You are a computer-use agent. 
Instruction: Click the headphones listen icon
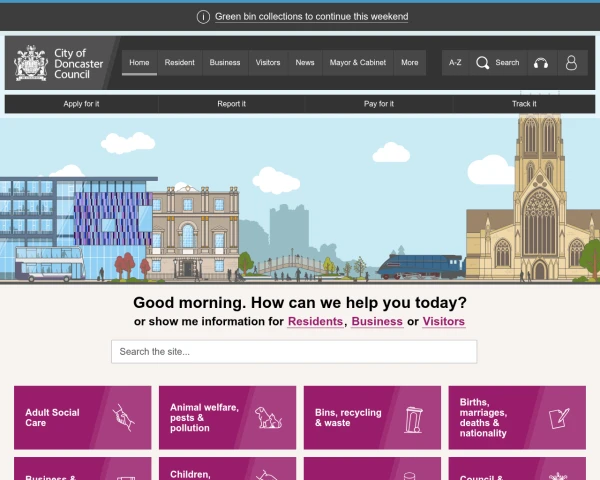tap(541, 63)
